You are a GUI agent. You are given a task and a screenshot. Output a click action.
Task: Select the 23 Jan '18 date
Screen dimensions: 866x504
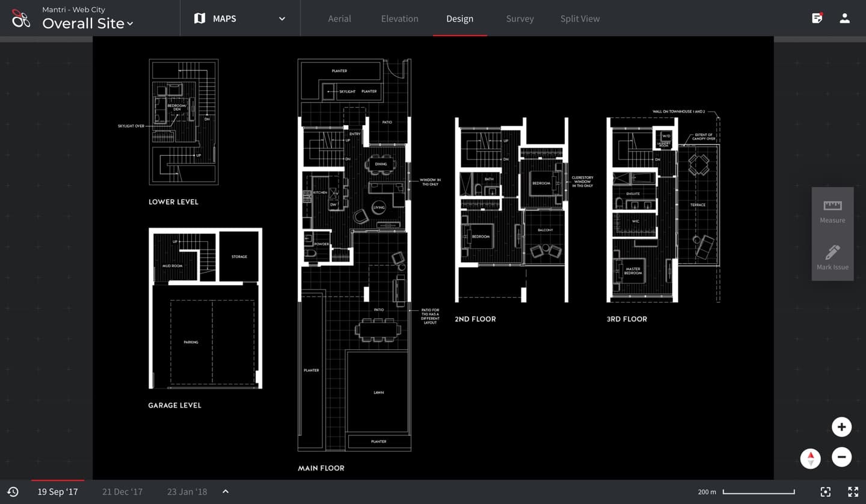[x=187, y=492]
